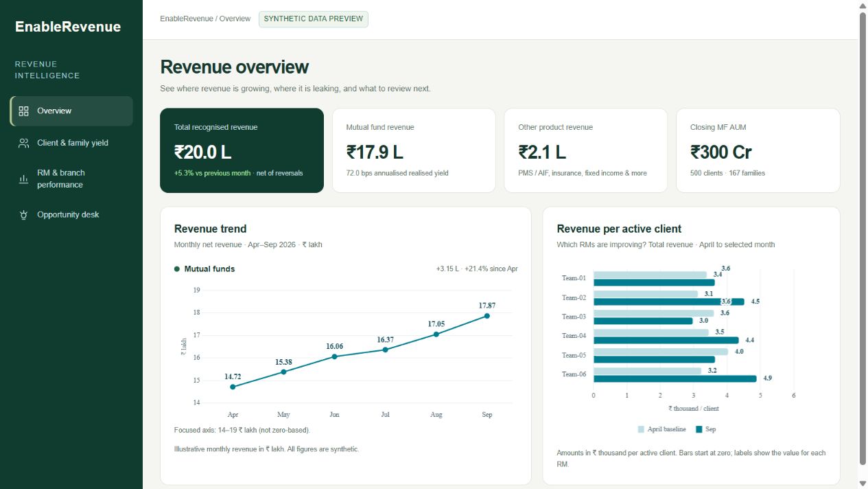The image size is (868, 489).
Task: Click the Jul data point 16.37
Action: tap(385, 350)
